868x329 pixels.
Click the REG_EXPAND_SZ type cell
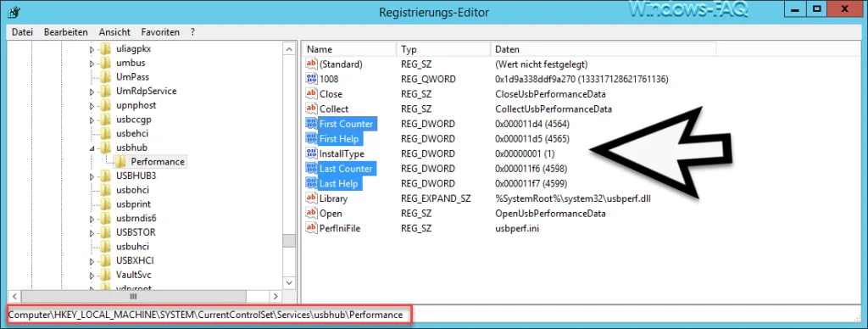click(436, 198)
